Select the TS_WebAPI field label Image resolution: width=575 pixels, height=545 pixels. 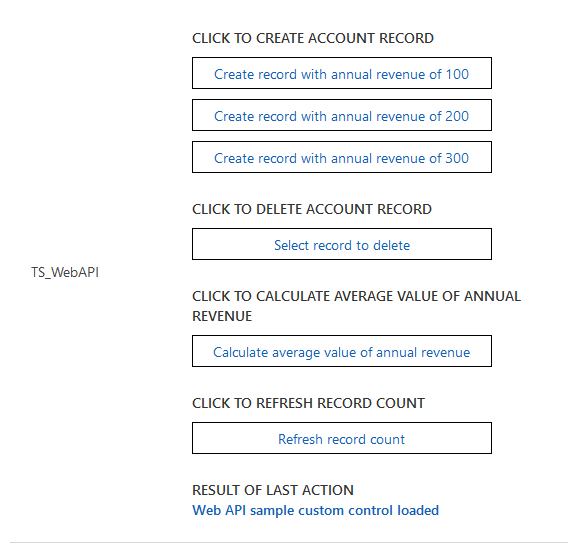point(65,272)
